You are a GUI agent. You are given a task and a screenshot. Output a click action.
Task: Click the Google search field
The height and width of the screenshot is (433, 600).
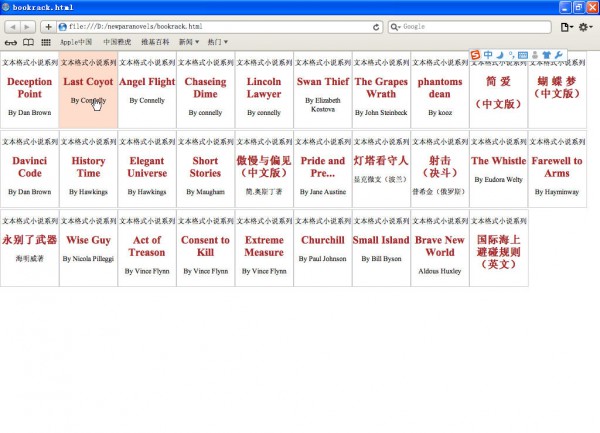coord(470,27)
